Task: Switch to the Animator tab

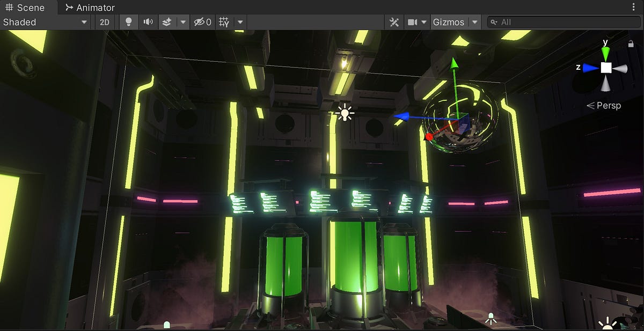Action: [x=89, y=8]
